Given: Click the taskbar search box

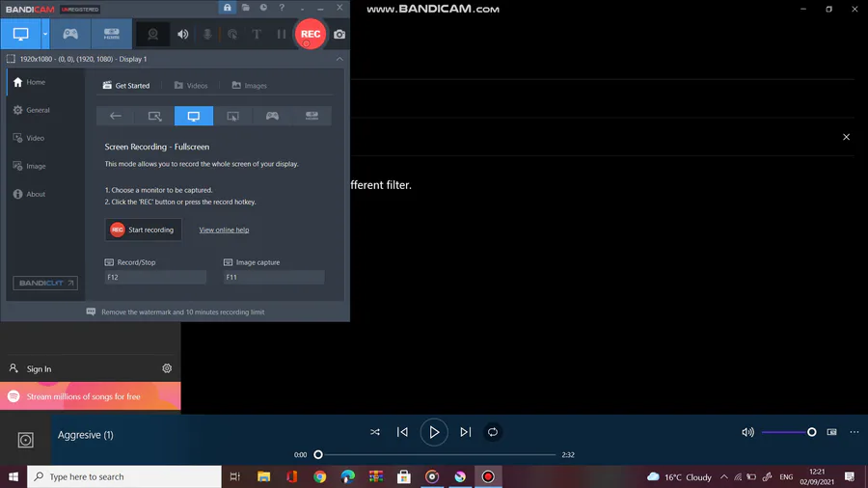Looking at the screenshot, I should (124, 476).
